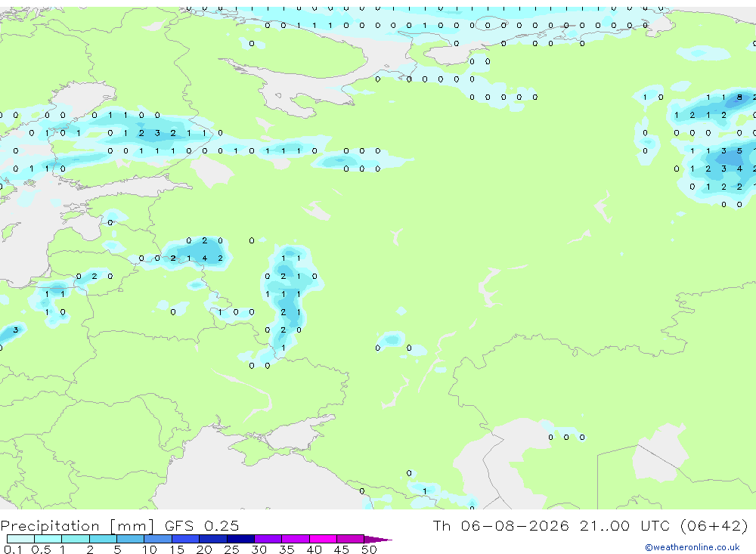Click the legend tick label '25'
The image size is (756, 554).
point(232,549)
